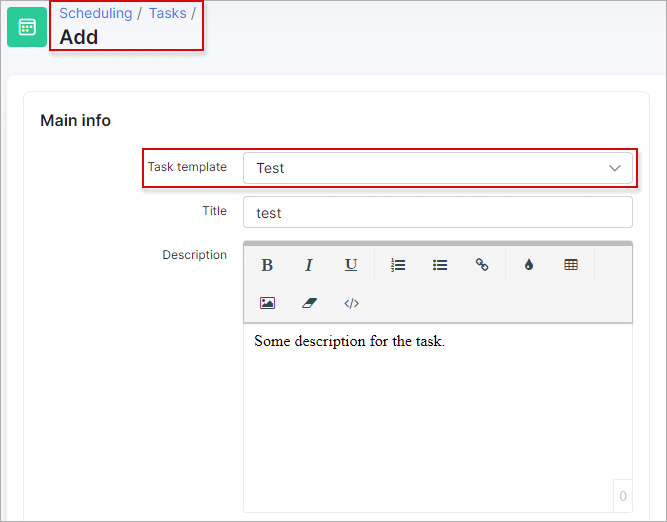Navigate to Tasks breadcrumb link
The image size is (667, 522).
pyautogui.click(x=168, y=13)
